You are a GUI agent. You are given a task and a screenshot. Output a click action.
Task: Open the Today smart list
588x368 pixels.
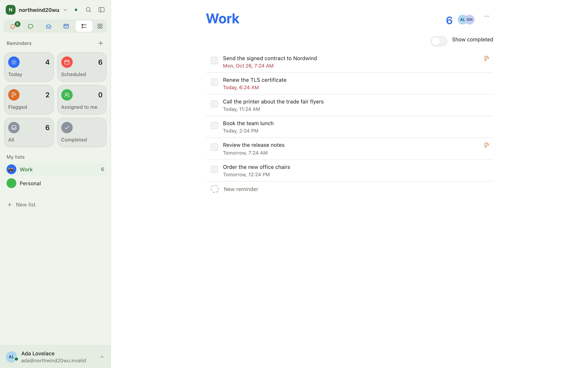(29, 67)
